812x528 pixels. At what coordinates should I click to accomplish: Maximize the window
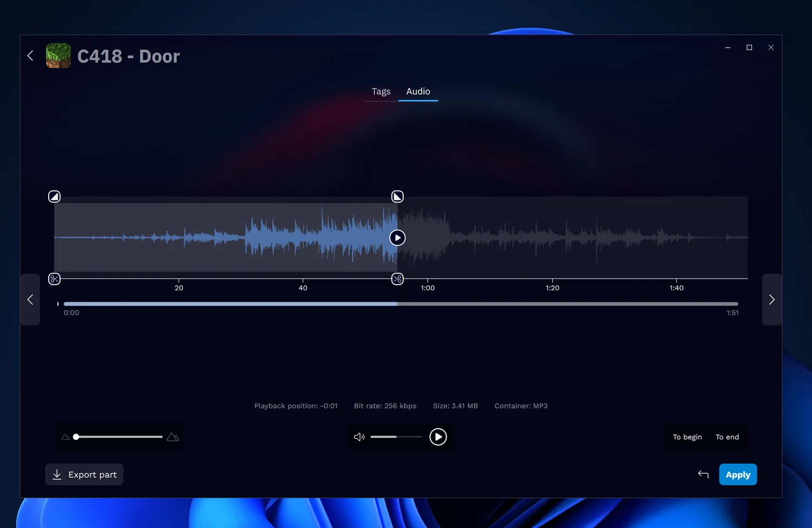tap(749, 48)
